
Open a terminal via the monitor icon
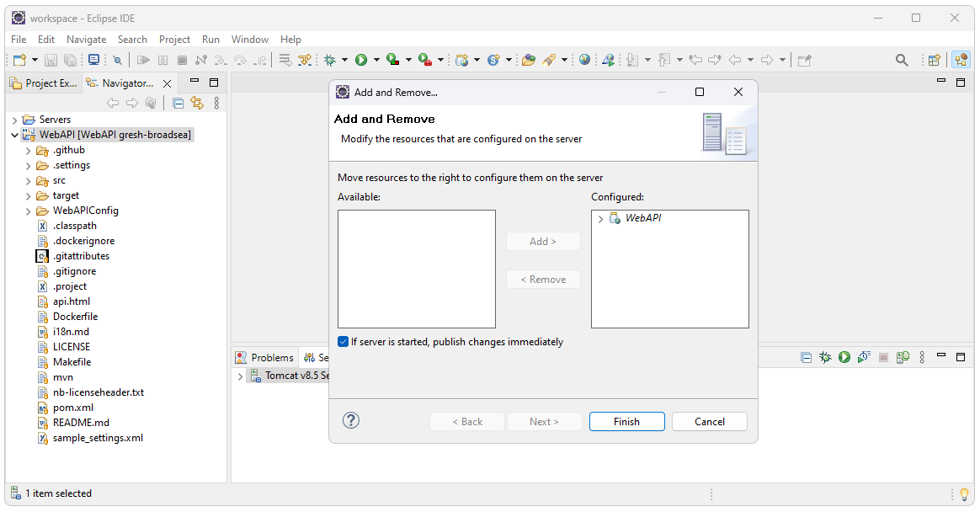pyautogui.click(x=93, y=60)
